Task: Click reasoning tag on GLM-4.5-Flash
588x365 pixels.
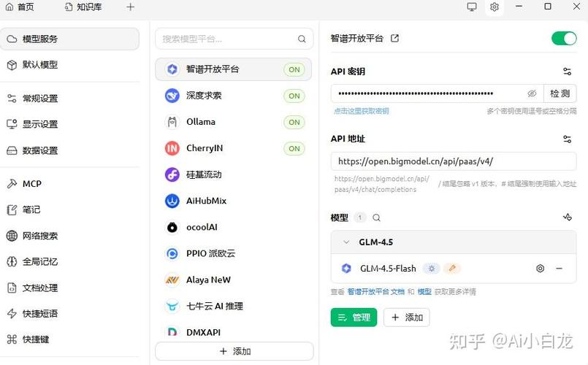Action: click(x=432, y=269)
